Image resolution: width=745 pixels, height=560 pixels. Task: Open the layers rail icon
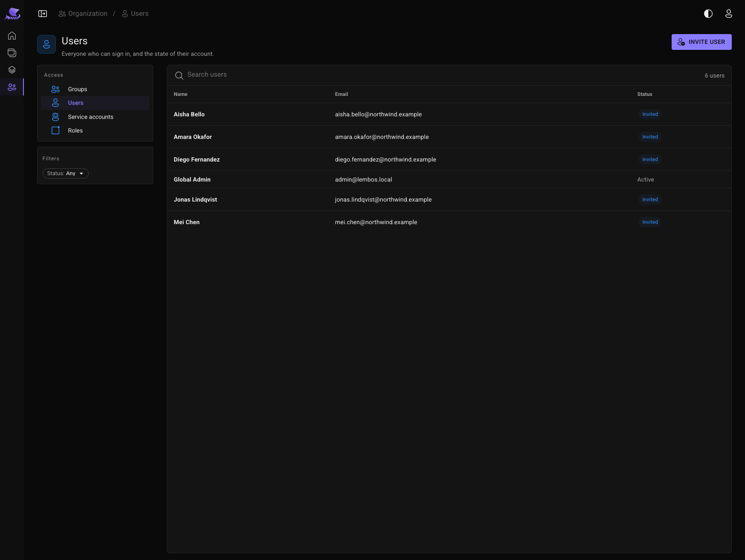pos(12,70)
